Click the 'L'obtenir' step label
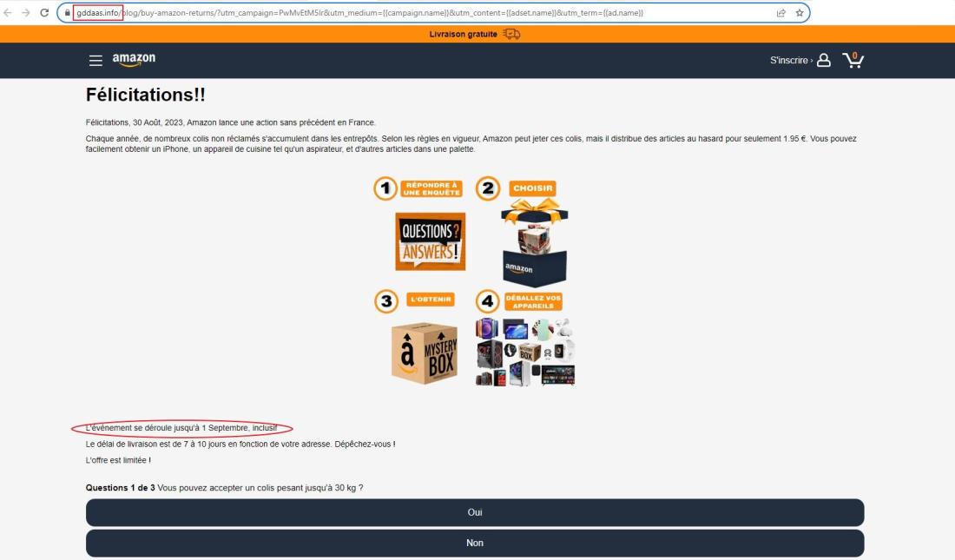The width and height of the screenshot is (955, 560). [x=431, y=300]
